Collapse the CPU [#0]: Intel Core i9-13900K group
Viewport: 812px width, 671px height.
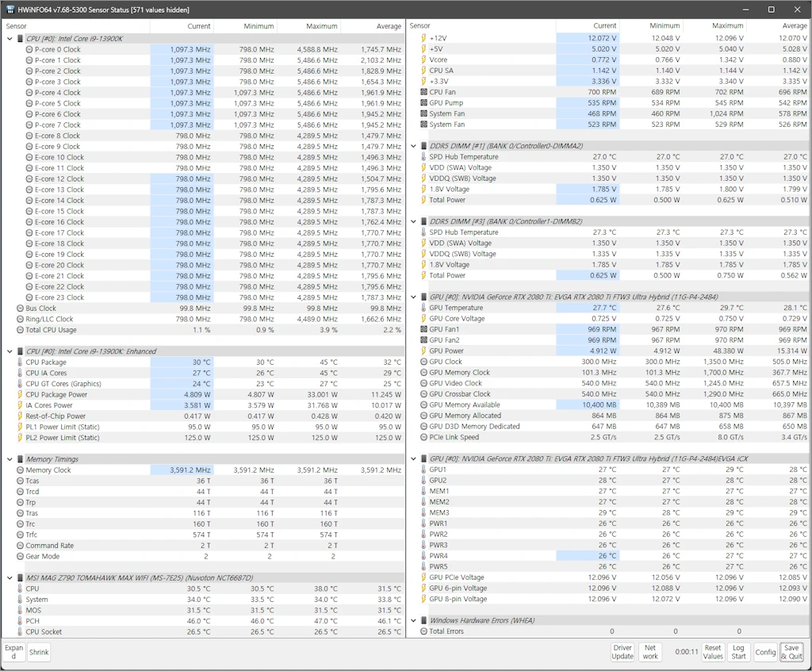point(10,39)
